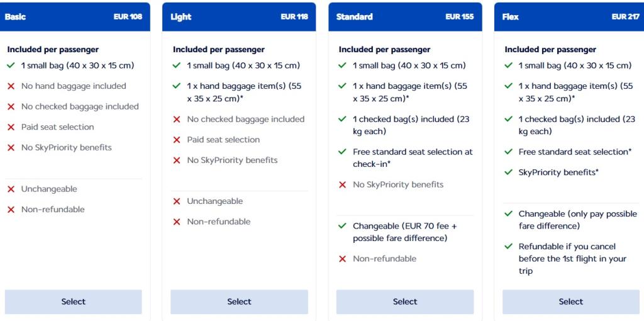Image resolution: width=644 pixels, height=321 pixels.
Task: Click green check beside Standard's checked bag included
Action: click(343, 120)
